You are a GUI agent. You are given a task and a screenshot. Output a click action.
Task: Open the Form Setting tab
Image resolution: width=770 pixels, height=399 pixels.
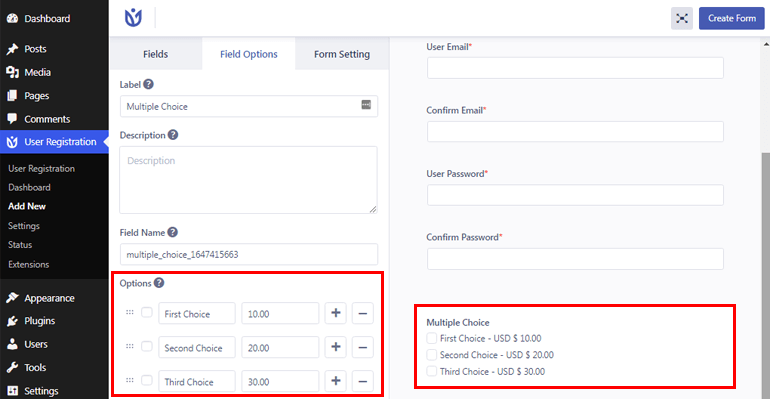coord(342,54)
